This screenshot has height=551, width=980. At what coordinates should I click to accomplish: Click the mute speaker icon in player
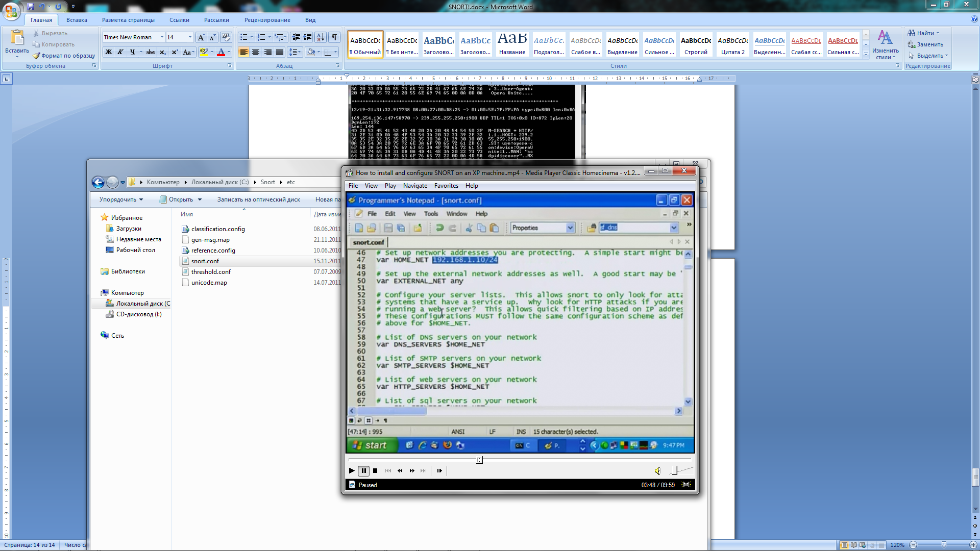coord(657,471)
